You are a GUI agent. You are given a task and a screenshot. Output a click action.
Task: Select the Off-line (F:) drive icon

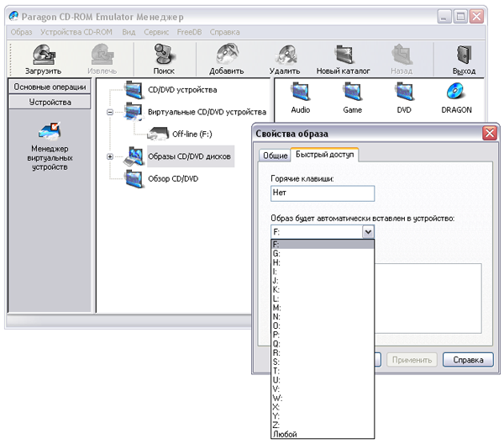158,134
